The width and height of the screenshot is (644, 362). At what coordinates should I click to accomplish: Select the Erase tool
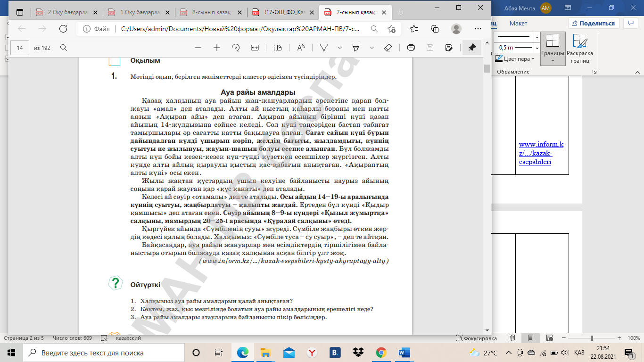coord(388,48)
